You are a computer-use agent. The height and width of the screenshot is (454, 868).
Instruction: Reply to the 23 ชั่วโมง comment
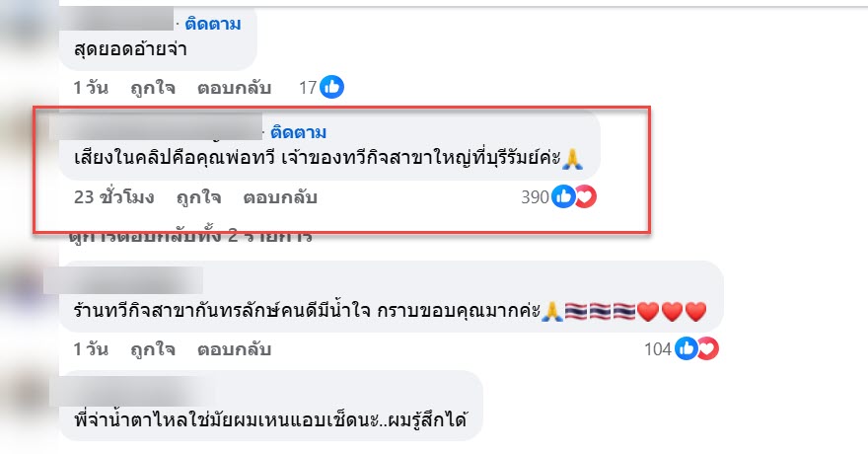click(x=280, y=197)
